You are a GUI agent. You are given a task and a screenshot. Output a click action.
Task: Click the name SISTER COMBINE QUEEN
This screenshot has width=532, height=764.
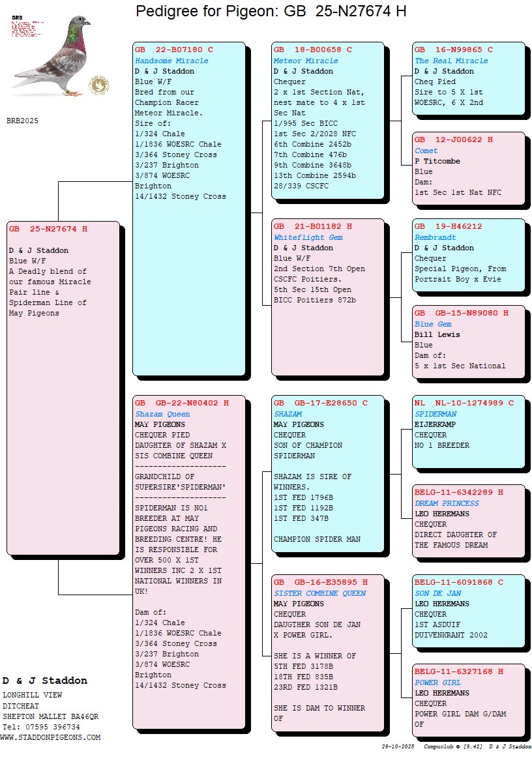pos(319,593)
